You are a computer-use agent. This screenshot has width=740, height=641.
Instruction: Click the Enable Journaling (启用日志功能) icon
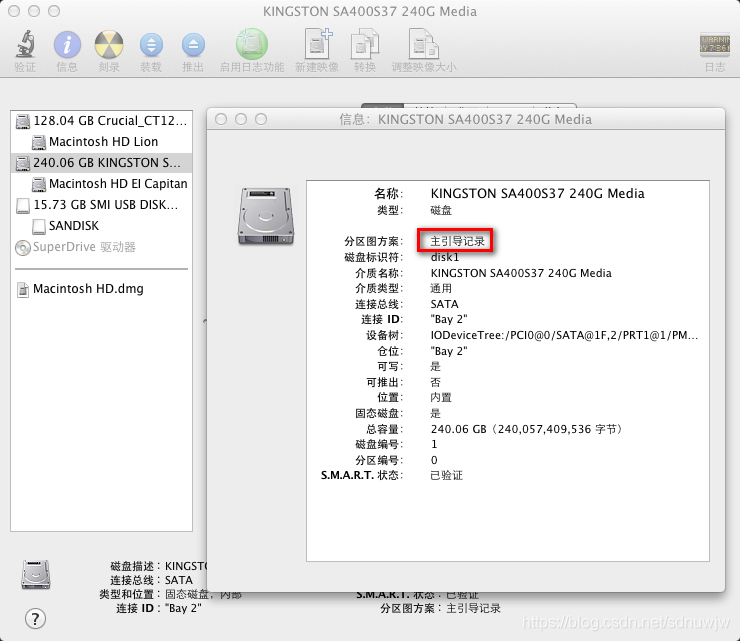click(x=252, y=44)
